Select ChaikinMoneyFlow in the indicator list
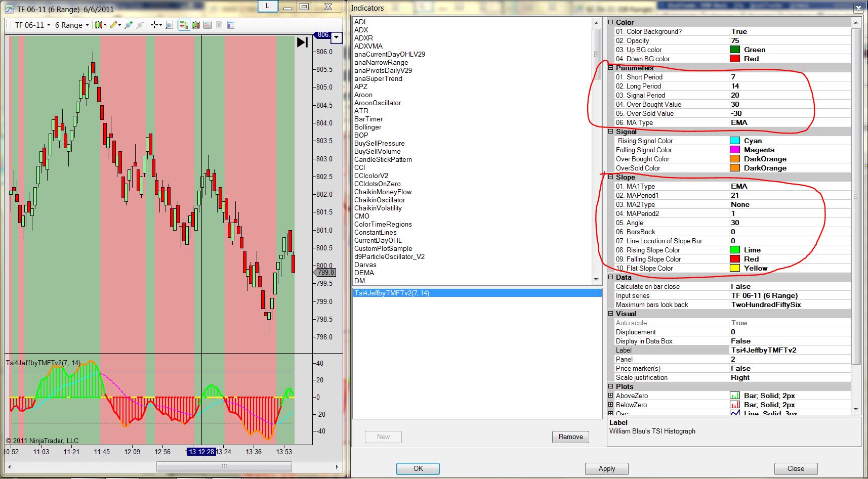 [383, 192]
